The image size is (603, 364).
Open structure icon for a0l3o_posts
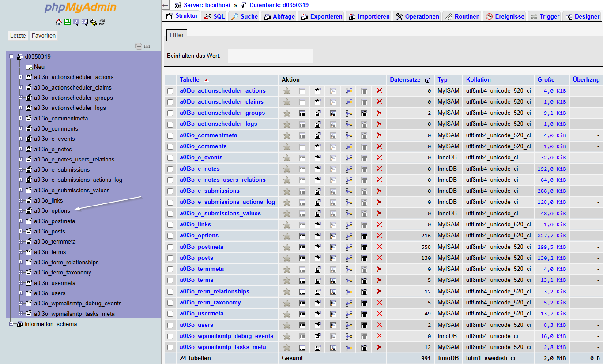(x=318, y=258)
